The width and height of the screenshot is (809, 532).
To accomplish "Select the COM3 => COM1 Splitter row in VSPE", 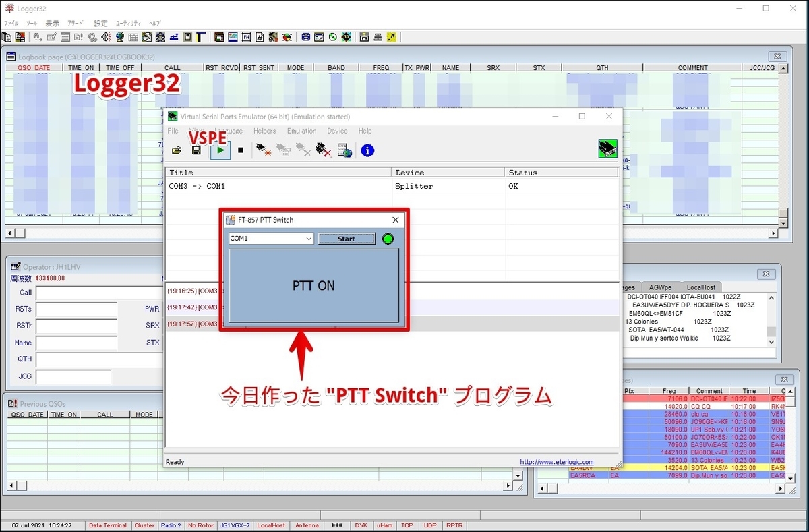I will click(391, 186).
